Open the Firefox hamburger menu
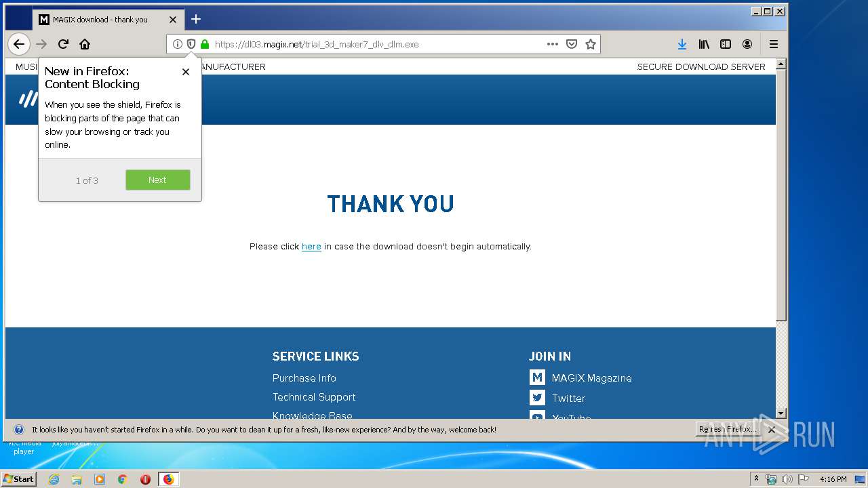 [x=774, y=44]
